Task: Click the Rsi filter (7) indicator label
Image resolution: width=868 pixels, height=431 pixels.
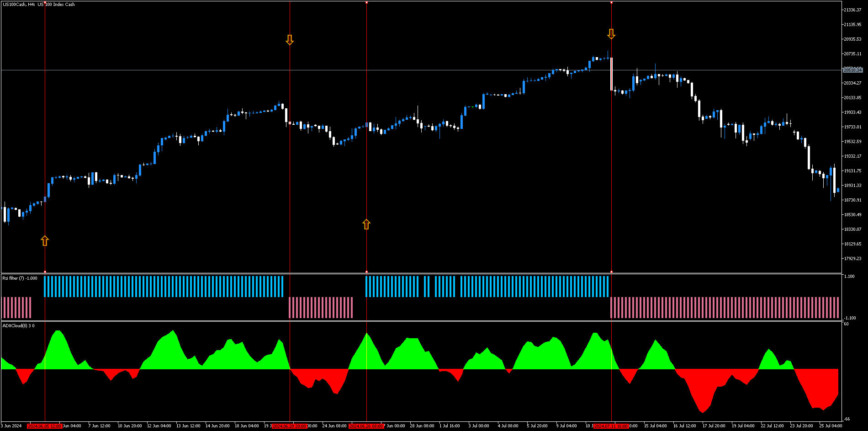Action: pyautogui.click(x=20, y=278)
